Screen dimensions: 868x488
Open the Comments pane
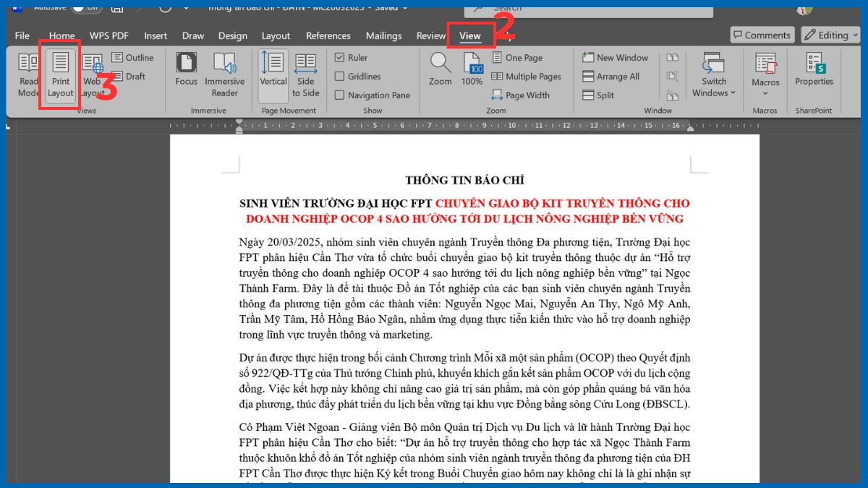pos(762,35)
